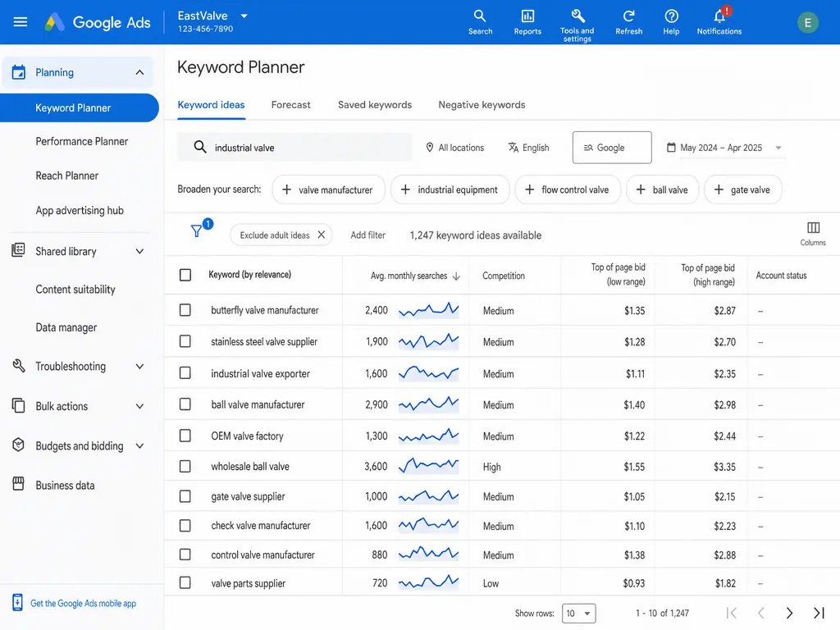Click the industrial valve search field
The width and height of the screenshot is (840, 630).
[294, 148]
